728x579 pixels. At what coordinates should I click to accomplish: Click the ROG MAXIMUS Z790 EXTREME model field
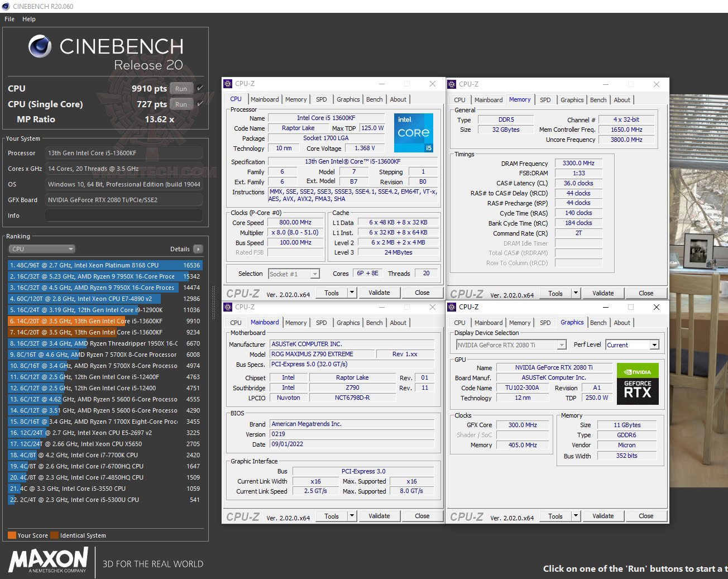tap(321, 354)
